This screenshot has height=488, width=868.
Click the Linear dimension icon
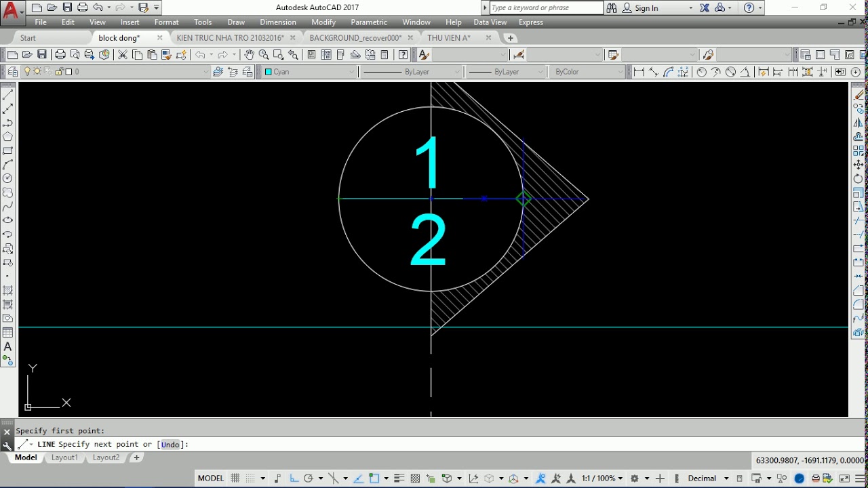pyautogui.click(x=639, y=72)
